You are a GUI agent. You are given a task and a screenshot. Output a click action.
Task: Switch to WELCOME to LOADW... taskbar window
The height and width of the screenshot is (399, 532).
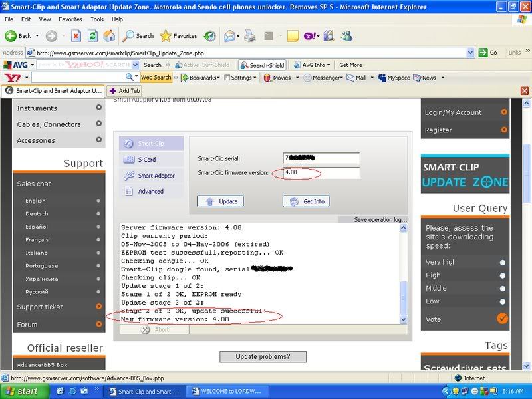coord(227,392)
